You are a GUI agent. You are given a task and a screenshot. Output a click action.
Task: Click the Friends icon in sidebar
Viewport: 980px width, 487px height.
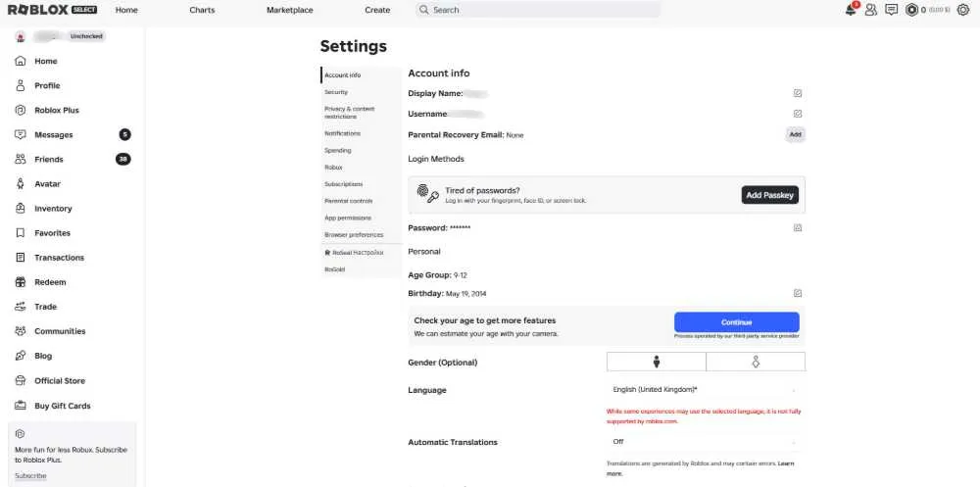point(21,160)
